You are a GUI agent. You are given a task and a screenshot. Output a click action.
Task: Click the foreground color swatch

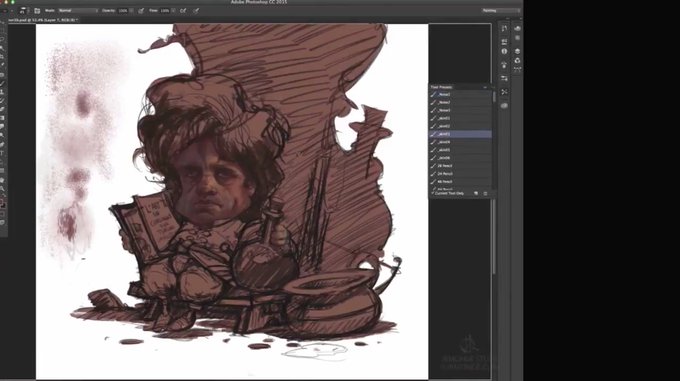(1, 202)
